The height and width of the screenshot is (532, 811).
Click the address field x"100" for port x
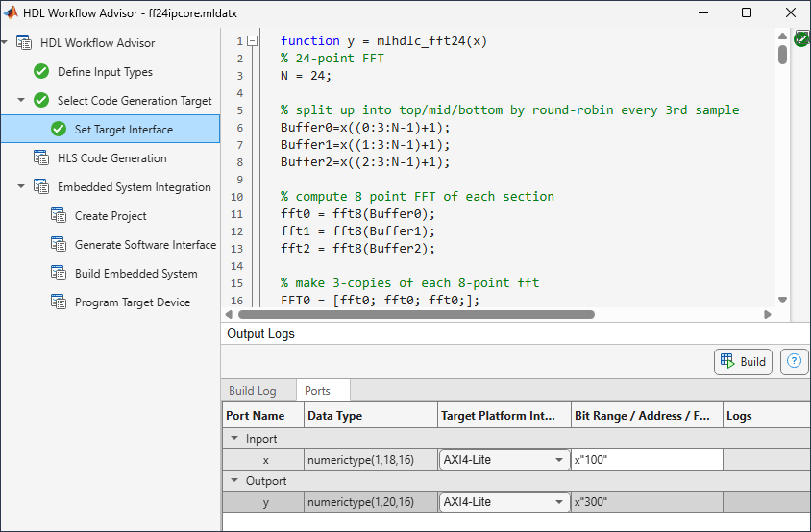tap(647, 460)
